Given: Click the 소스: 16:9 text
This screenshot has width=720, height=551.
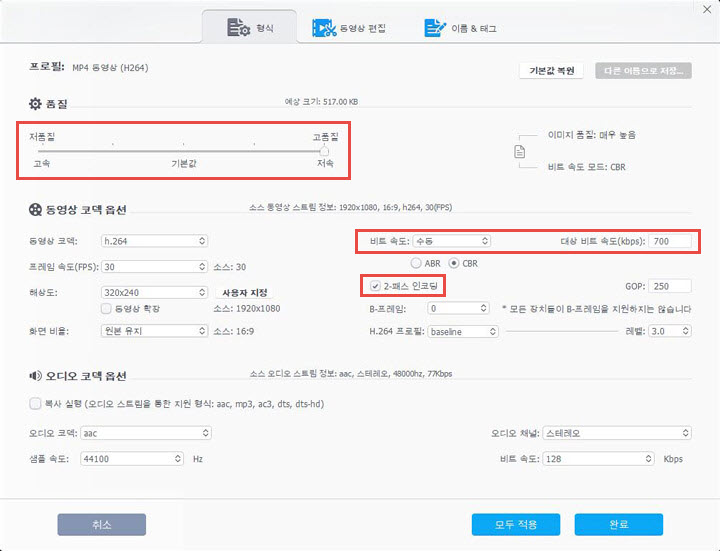Looking at the screenshot, I should click(234, 331).
